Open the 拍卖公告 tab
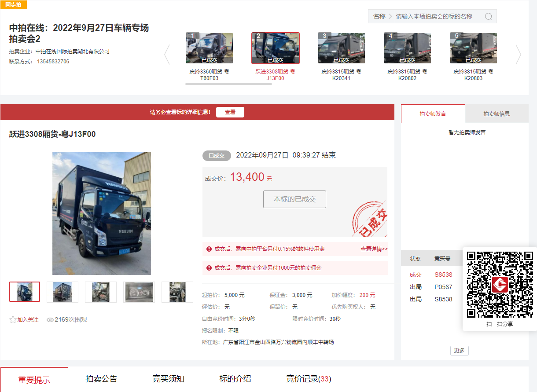537x392 pixels. click(x=101, y=379)
